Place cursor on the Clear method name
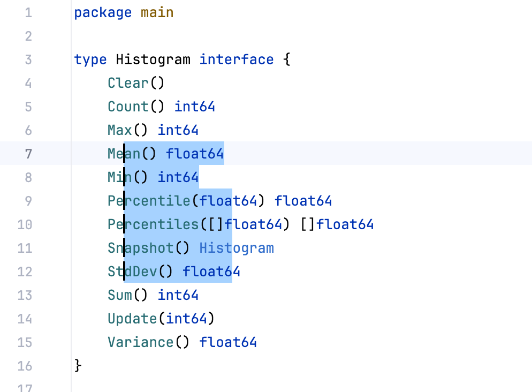The height and width of the screenshot is (392, 532). pyautogui.click(x=128, y=83)
